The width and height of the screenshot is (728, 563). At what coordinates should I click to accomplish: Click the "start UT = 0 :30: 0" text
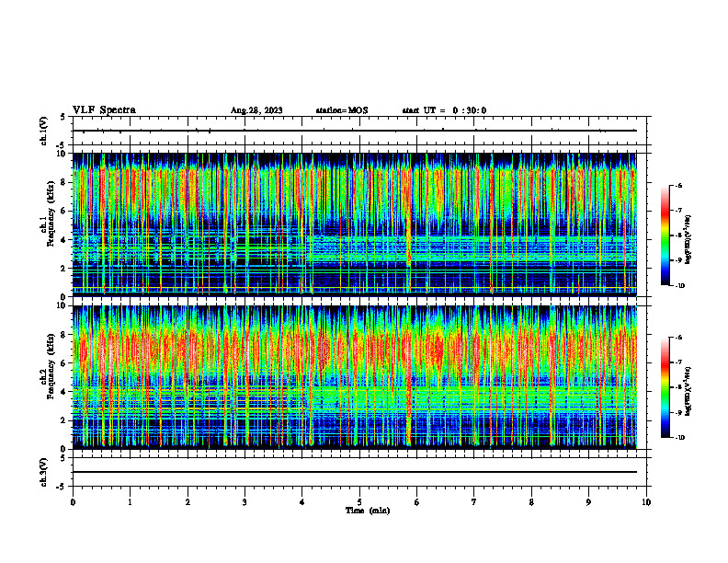[x=444, y=110]
